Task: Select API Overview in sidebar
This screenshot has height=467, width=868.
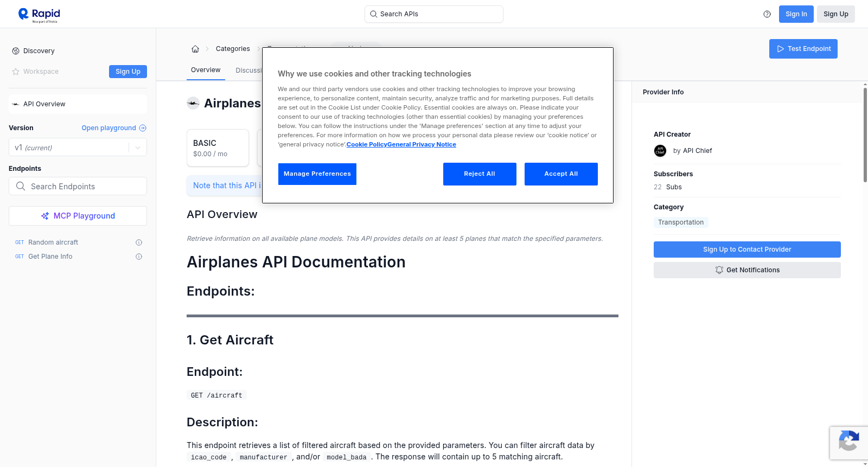Action: (x=78, y=104)
